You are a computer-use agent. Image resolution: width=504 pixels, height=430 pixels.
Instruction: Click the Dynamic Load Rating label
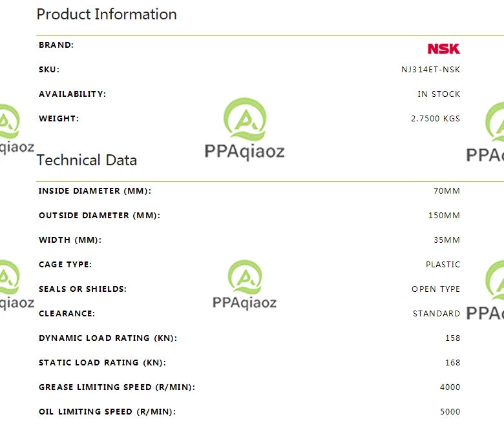pyautogui.click(x=108, y=338)
